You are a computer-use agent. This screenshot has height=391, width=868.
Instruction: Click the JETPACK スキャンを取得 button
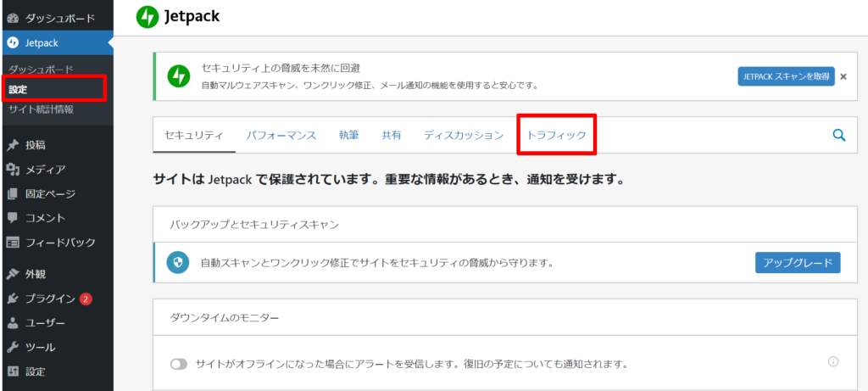(x=786, y=76)
